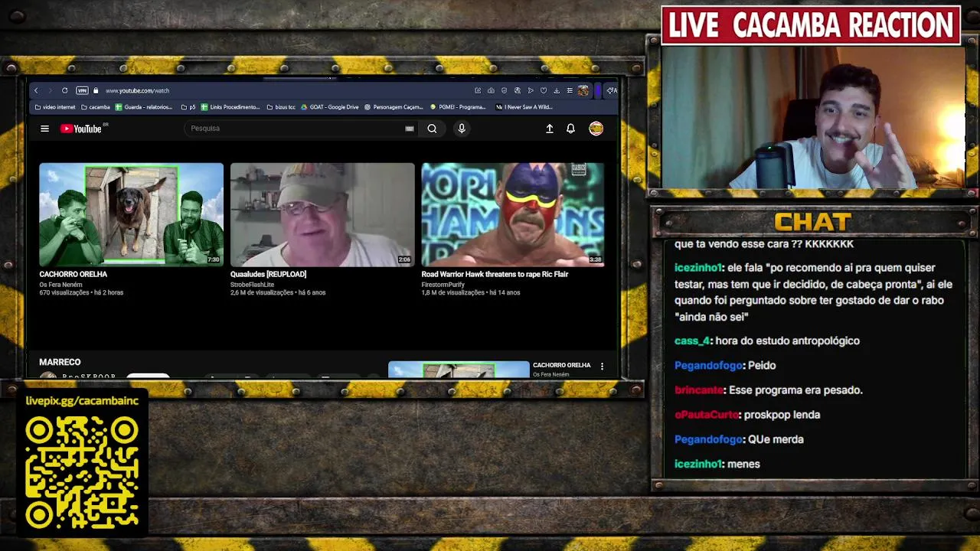Open the Quaaludes [REUPLOAD] video thumbnail
The image size is (980, 551).
322,214
